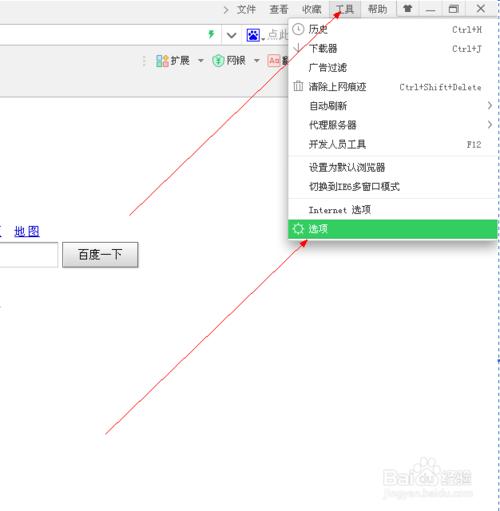Expand the 自动刷新 submenu
Viewport: 500px width, 511px height.
click(393, 106)
